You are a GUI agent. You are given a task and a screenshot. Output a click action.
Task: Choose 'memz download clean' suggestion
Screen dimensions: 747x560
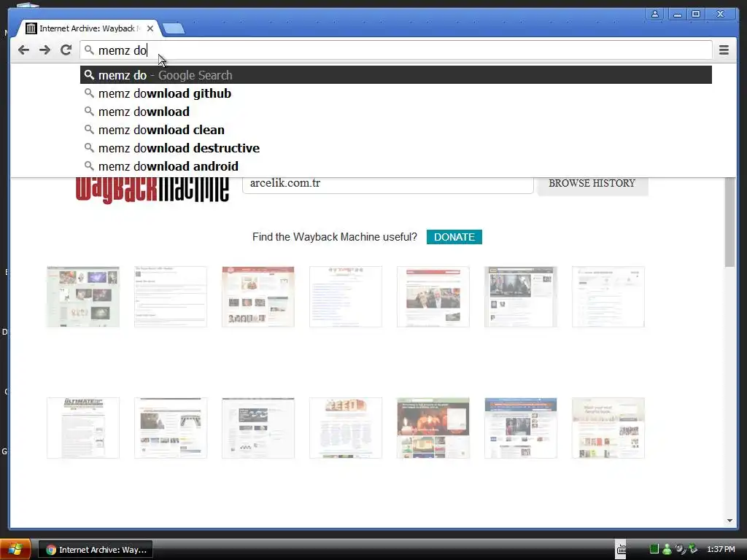[395, 130]
